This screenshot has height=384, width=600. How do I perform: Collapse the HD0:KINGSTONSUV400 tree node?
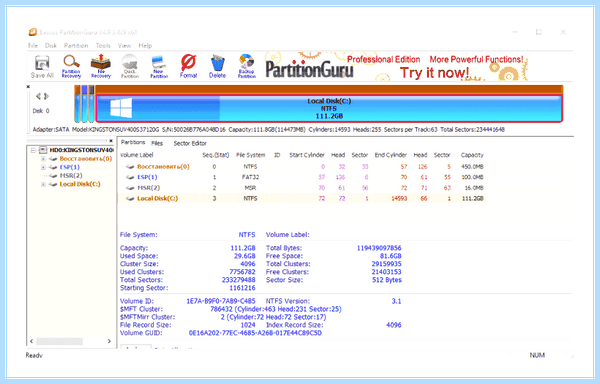click(x=34, y=150)
